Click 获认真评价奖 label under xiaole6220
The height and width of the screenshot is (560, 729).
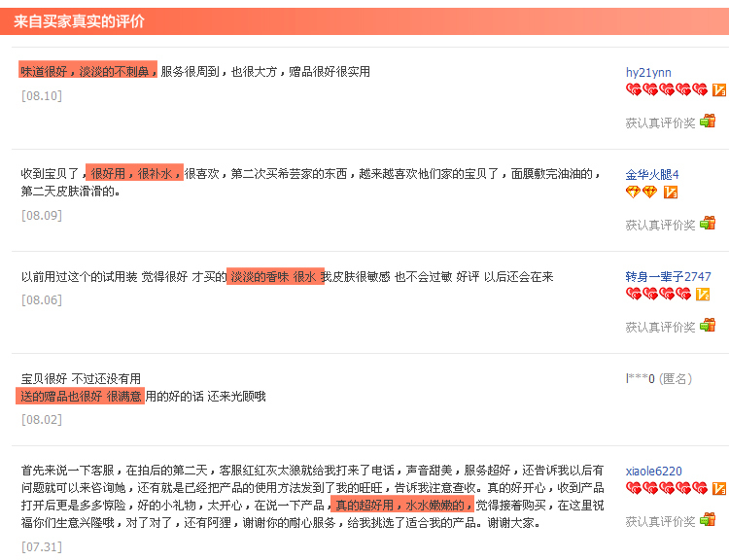pos(660,521)
